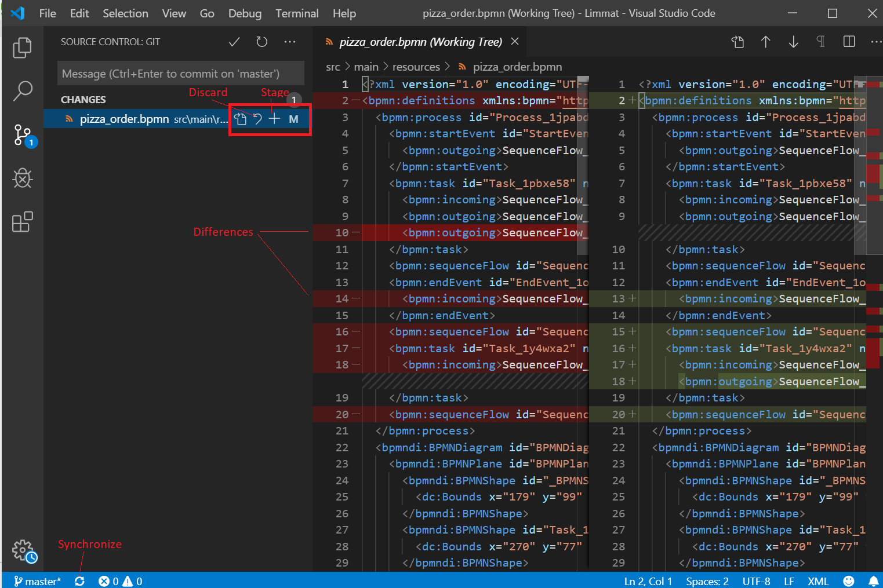The image size is (883, 588).
Task: Stage changes with the plus icon
Action: click(x=274, y=119)
